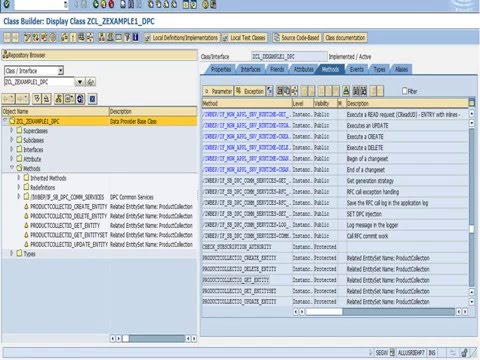The height and width of the screenshot is (360, 480).
Task: Click the Source Code-Based button
Action: (x=297, y=38)
